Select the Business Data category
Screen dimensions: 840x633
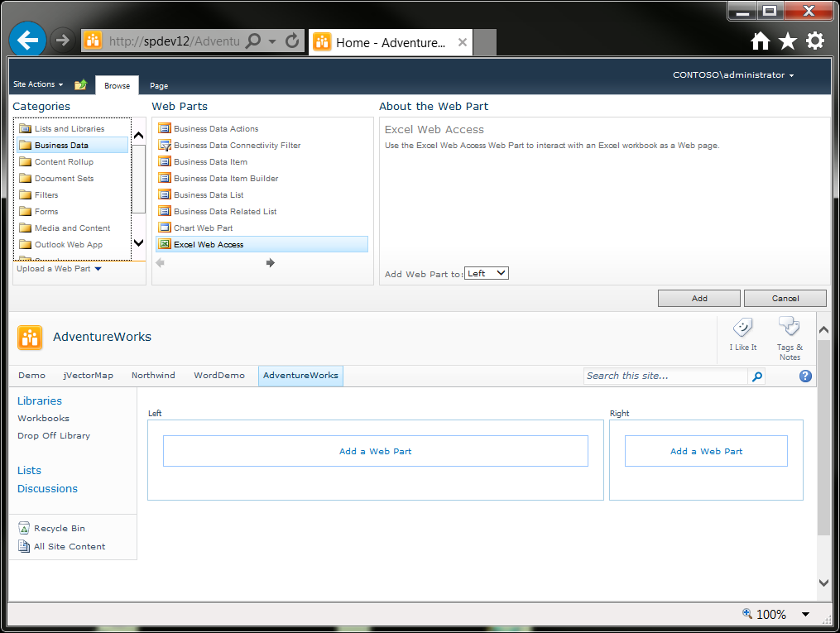point(72,145)
